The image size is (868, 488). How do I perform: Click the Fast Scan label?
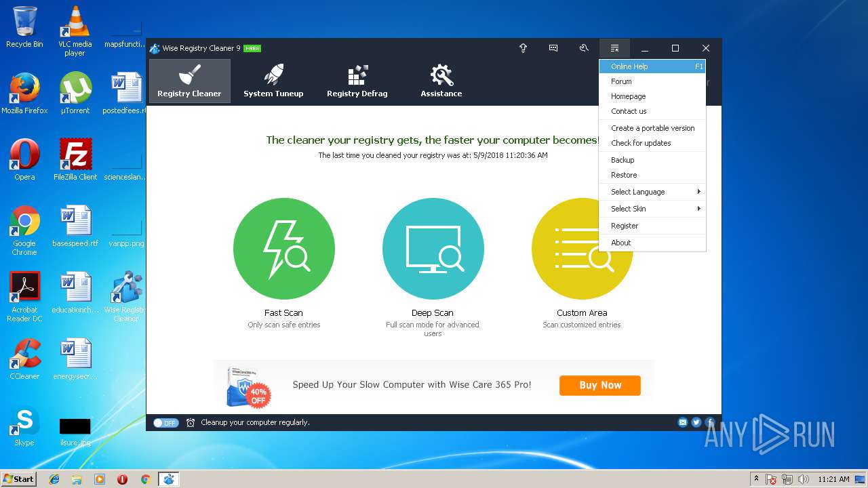[283, 313]
